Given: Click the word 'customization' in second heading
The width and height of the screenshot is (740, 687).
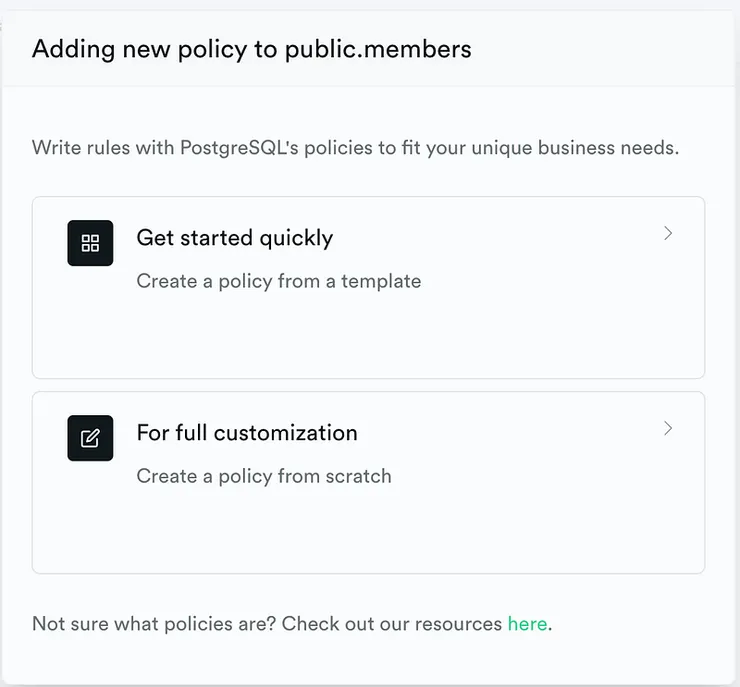Looking at the screenshot, I should pos(285,433).
